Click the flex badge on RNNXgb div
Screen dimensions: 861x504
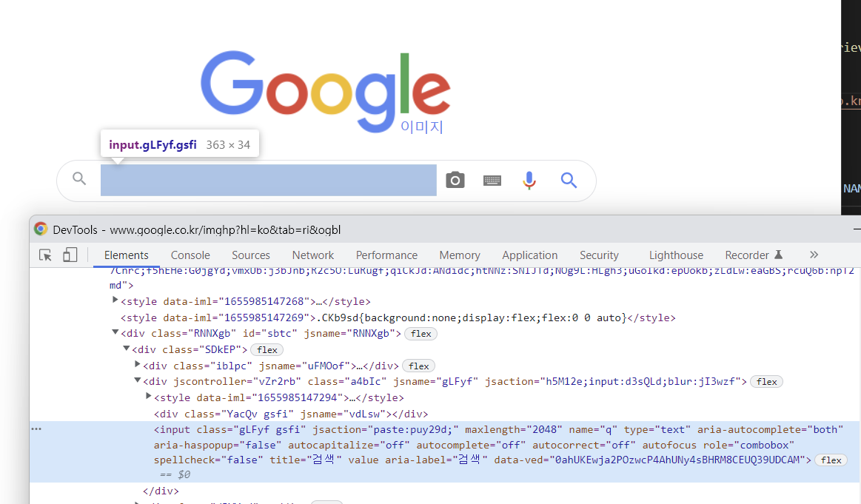[421, 334]
